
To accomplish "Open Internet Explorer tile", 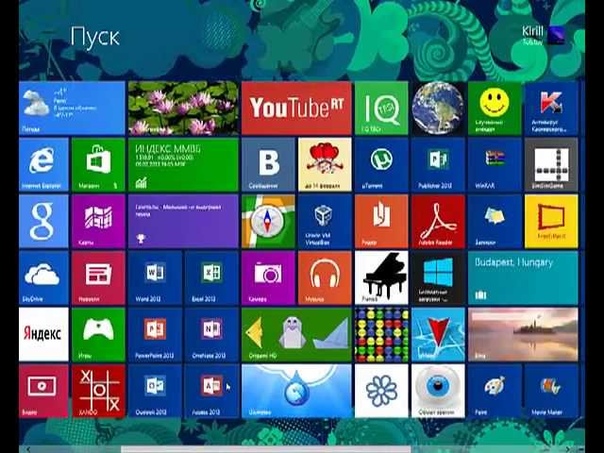I will 44,164.
